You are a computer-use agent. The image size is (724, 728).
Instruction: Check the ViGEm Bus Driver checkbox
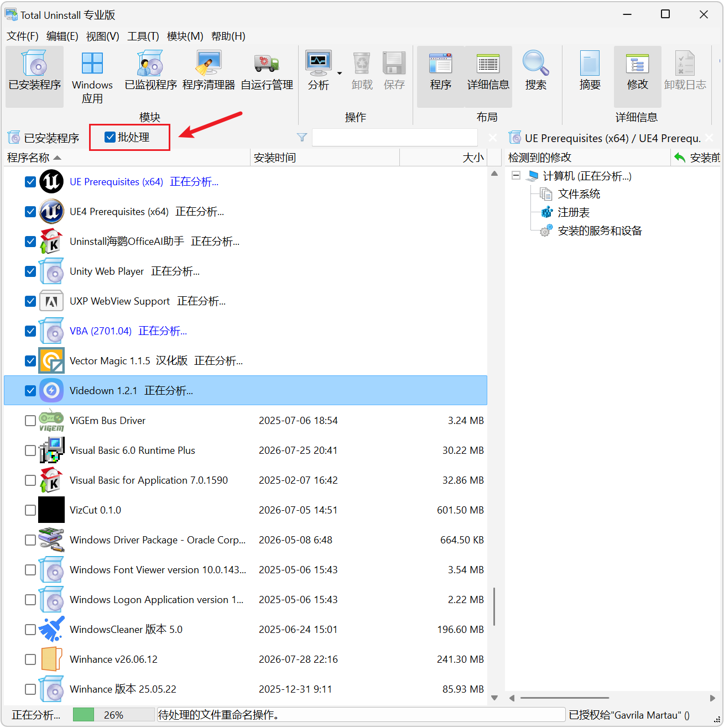tap(30, 421)
